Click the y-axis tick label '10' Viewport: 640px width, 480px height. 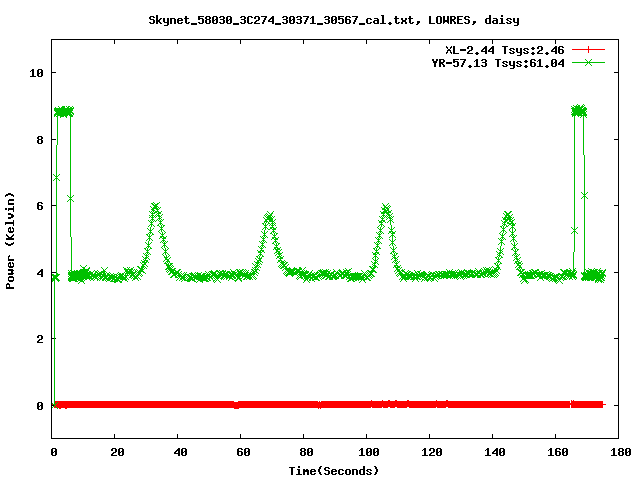tap(36, 73)
